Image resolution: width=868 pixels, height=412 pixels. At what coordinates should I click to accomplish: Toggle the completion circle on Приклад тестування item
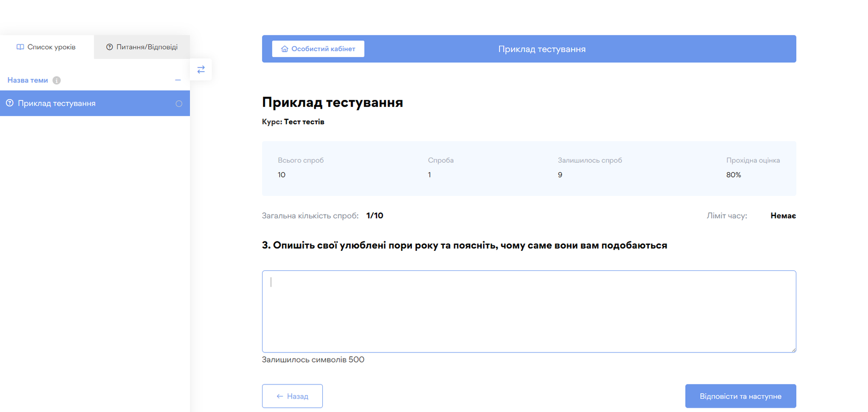point(179,104)
